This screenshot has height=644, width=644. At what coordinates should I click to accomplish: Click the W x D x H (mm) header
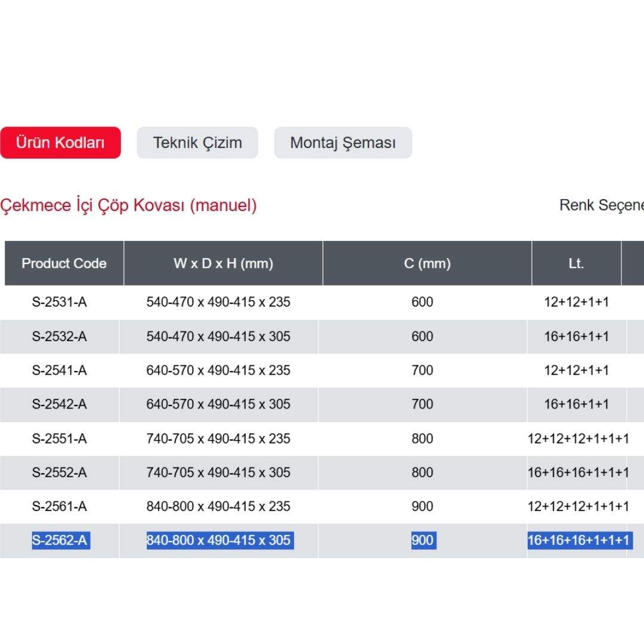[x=223, y=264]
